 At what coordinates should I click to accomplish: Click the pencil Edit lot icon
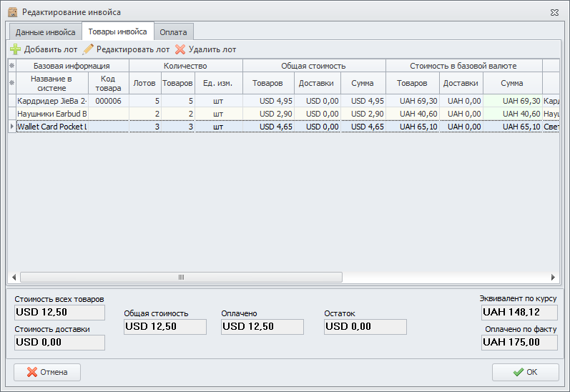(89, 49)
